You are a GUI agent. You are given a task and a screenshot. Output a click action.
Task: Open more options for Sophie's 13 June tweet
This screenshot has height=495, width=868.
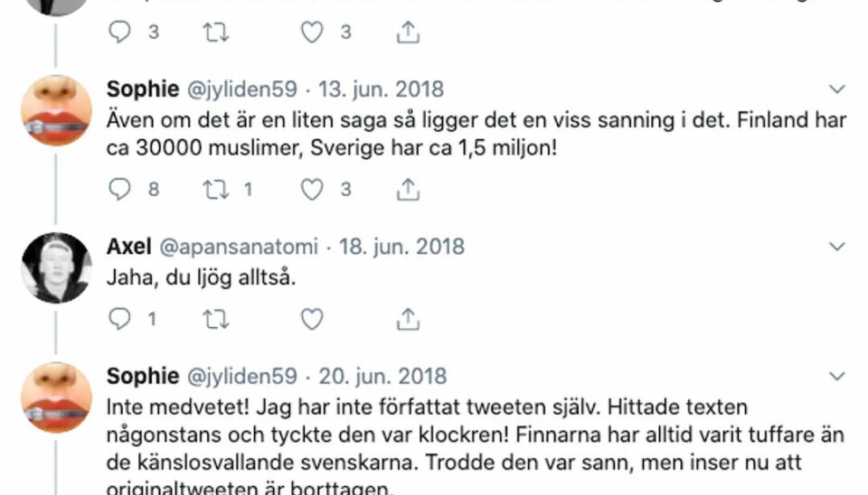837,89
